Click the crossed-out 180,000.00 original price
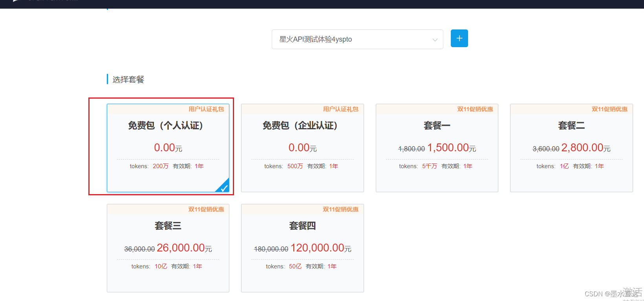The height and width of the screenshot is (301, 644). [x=271, y=249]
